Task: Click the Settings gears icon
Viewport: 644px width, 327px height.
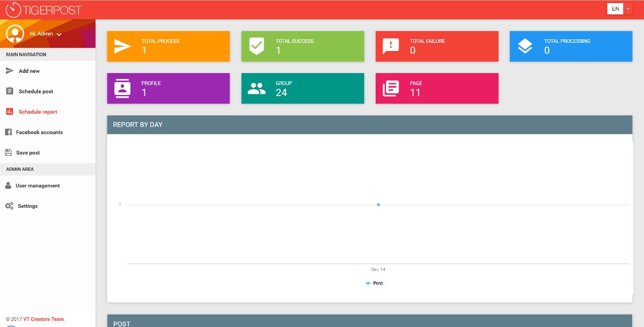Action: coord(9,206)
